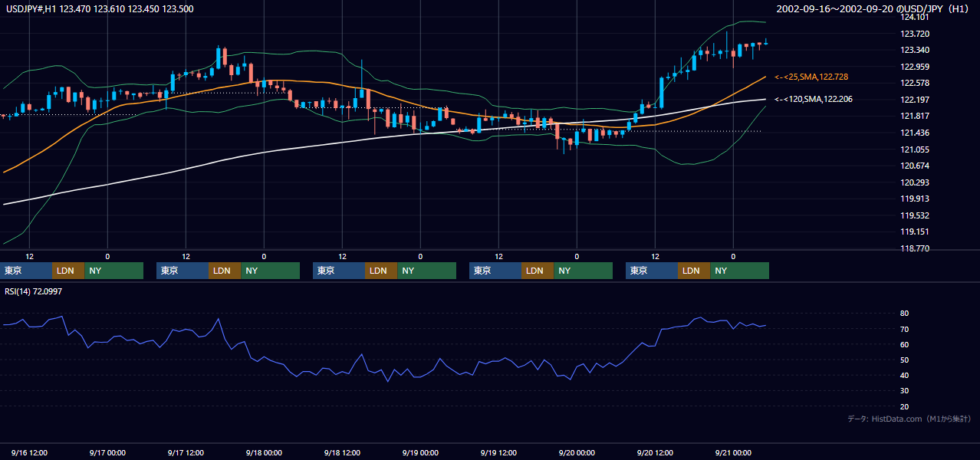Select the RSI scale value 40

click(905, 375)
